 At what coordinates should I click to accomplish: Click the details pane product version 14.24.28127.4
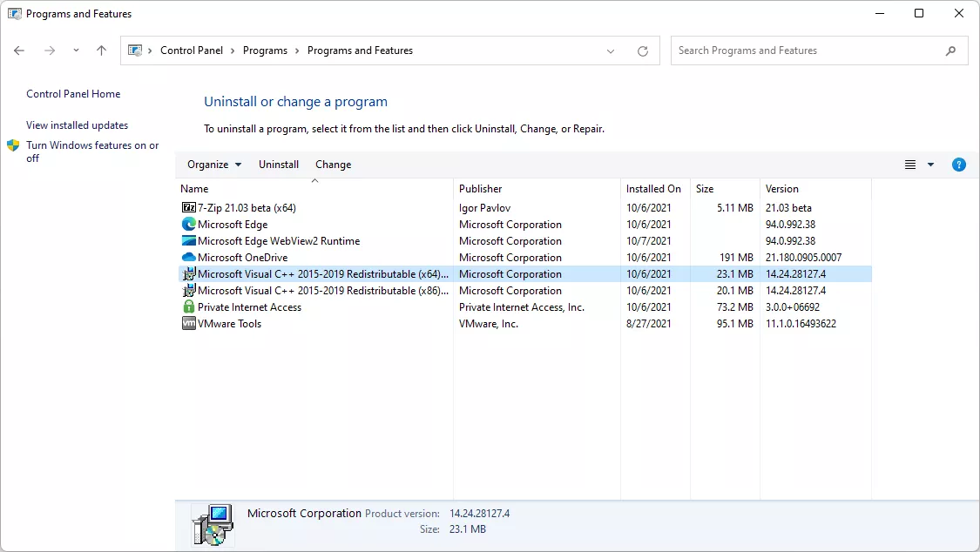[479, 514]
